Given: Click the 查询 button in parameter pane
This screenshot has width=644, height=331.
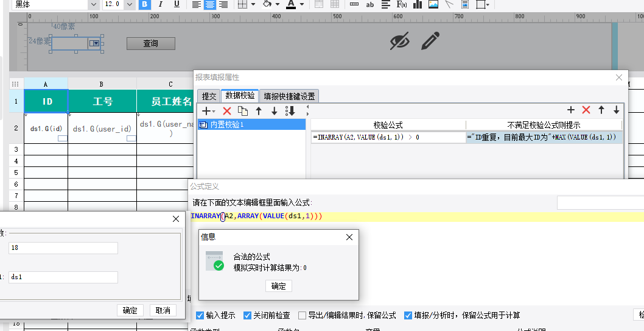Looking at the screenshot, I should click(x=150, y=43).
